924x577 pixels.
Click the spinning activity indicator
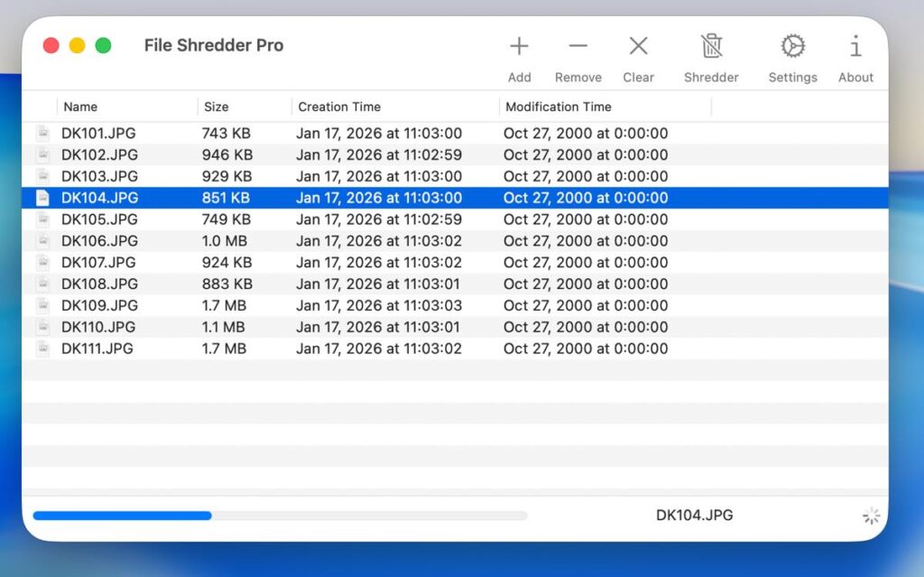(871, 516)
